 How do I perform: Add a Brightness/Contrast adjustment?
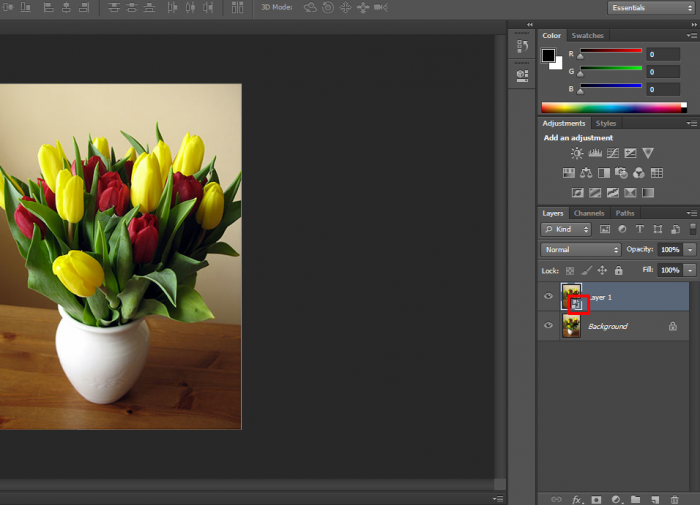[577, 153]
